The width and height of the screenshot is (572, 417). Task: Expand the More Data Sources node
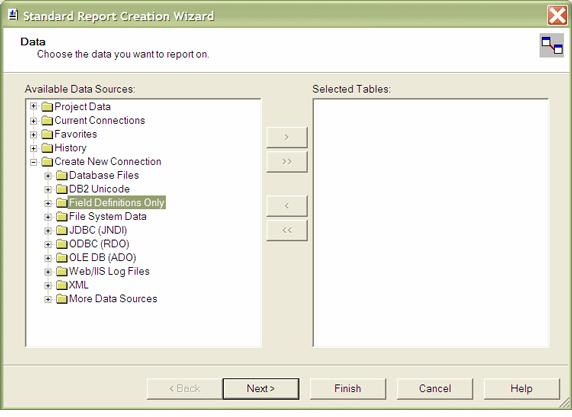(48, 300)
